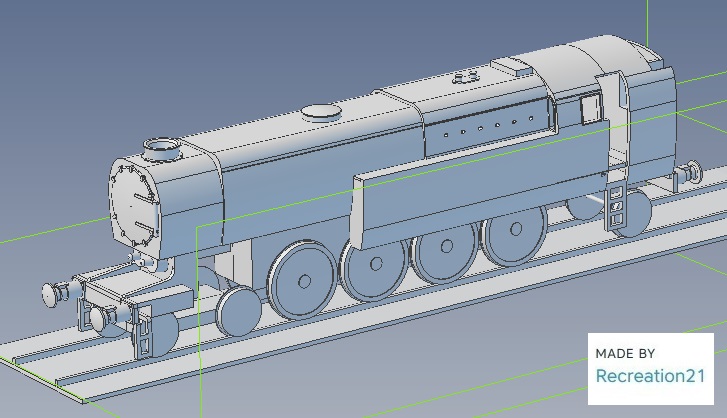This screenshot has height=418, width=727.
Task: Click the foremost large driving wheel
Action: click(301, 279)
